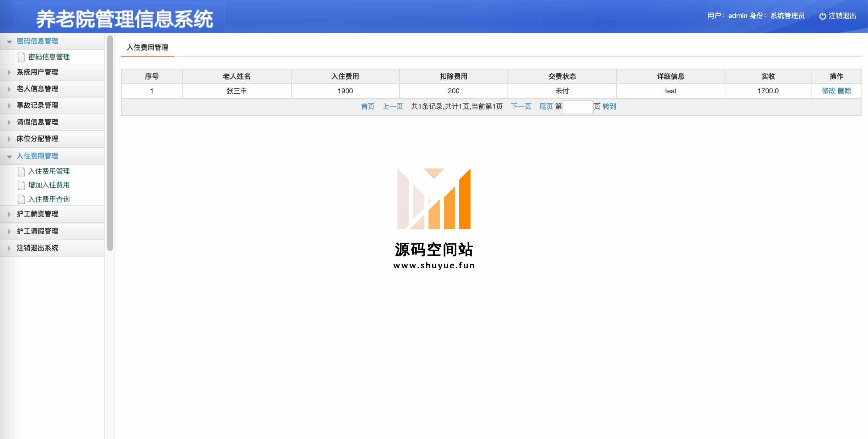Click 修改 link for 张三丰 row
The height and width of the screenshot is (439, 868).
pos(829,91)
